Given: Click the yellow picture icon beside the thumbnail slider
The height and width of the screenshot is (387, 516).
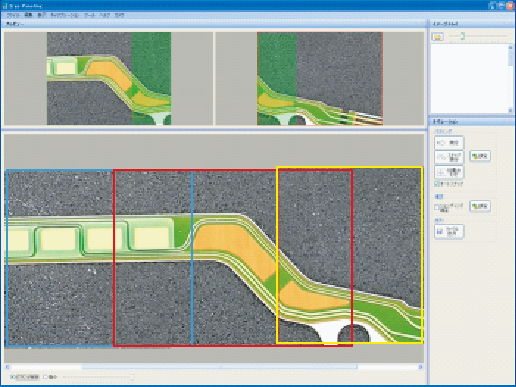Looking at the screenshot, I should pyautogui.click(x=437, y=36).
